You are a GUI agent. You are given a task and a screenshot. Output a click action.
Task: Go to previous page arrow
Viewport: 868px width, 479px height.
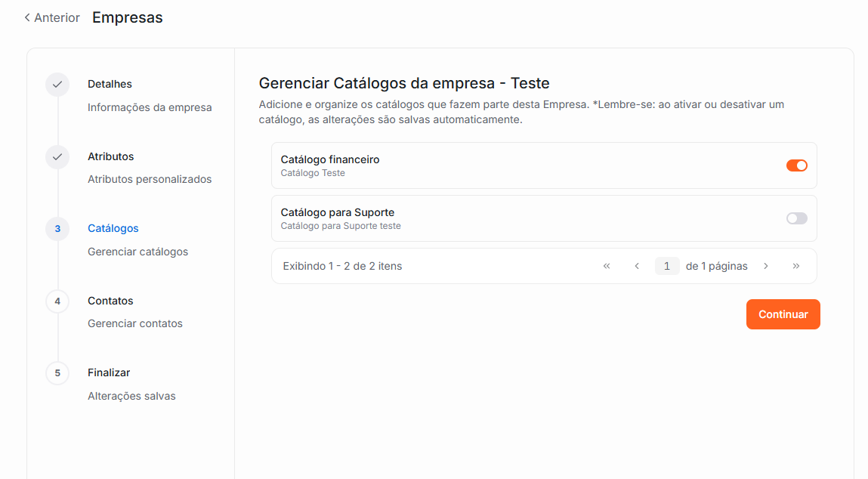click(x=637, y=267)
